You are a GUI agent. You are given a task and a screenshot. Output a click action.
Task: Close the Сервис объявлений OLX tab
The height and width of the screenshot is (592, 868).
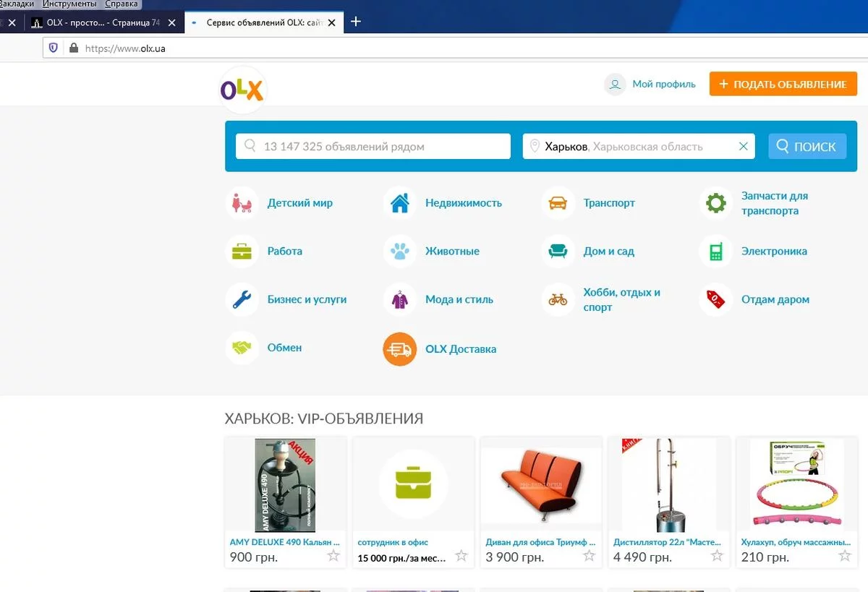331,22
